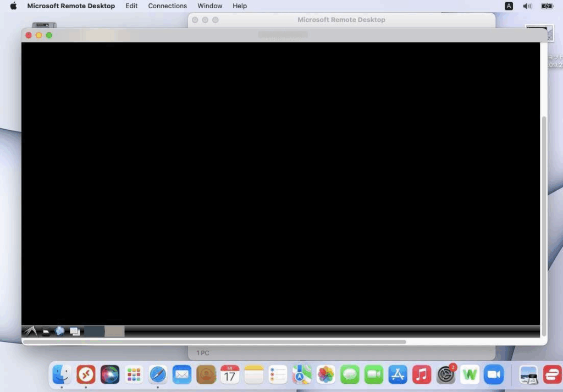Image resolution: width=563 pixels, height=392 pixels.
Task: Open Calendar showing 17 in Dock
Action: pos(230,374)
